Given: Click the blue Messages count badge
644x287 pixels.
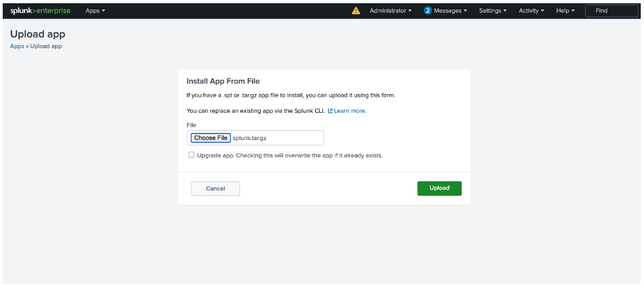Looking at the screenshot, I should pyautogui.click(x=428, y=10).
